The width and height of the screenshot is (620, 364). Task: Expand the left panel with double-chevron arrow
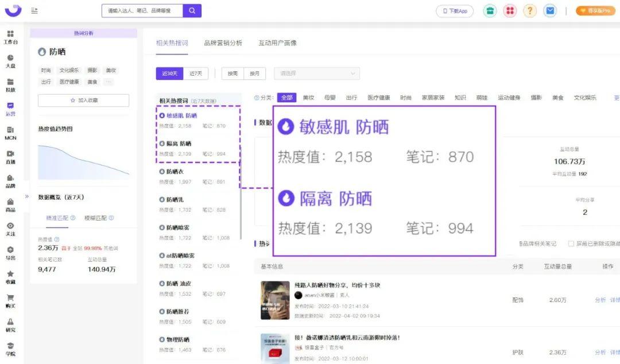(26, 196)
